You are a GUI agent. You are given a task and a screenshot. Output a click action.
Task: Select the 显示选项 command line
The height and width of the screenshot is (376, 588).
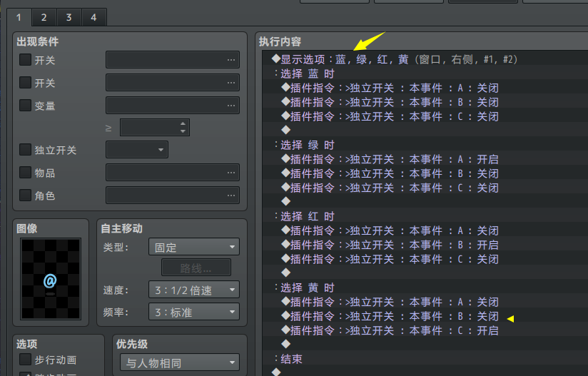coord(394,59)
